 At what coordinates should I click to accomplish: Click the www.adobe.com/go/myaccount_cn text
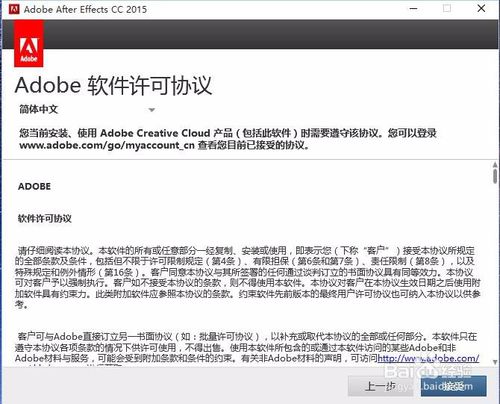[107, 145]
